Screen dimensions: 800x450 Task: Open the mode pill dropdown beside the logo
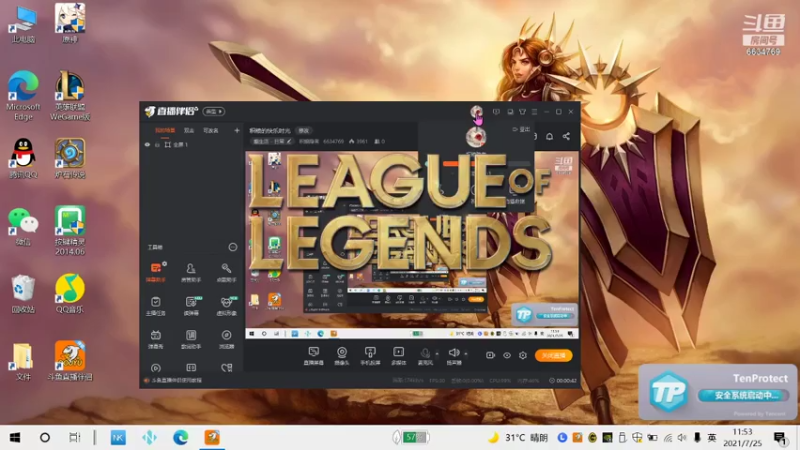[214, 111]
